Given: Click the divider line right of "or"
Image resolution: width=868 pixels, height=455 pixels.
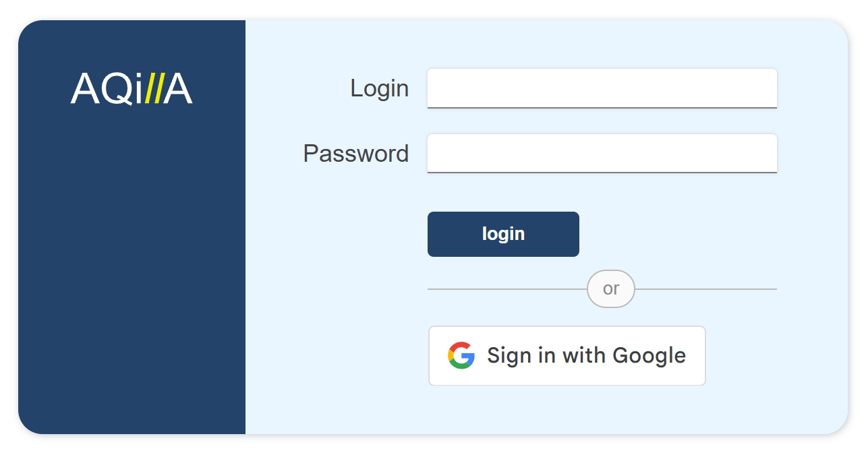Looking at the screenshot, I should tap(705, 289).
